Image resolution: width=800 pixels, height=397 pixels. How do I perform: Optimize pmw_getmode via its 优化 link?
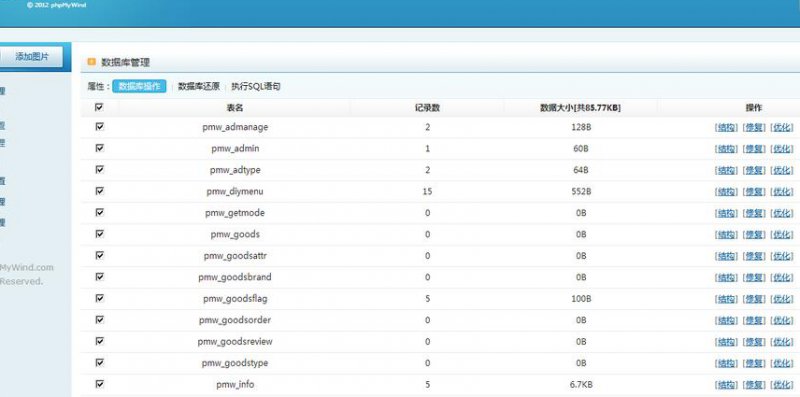click(782, 213)
